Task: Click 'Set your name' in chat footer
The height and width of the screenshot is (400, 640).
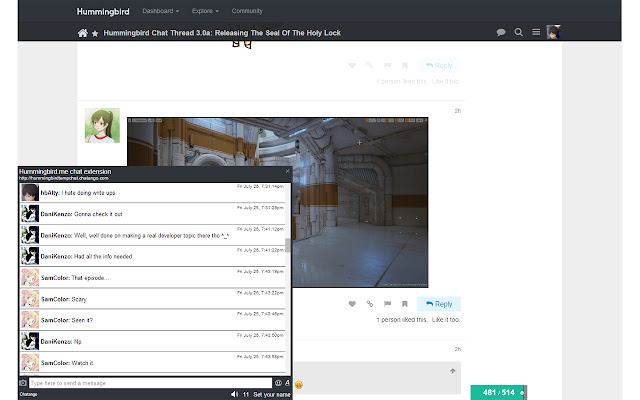Action: click(271, 395)
